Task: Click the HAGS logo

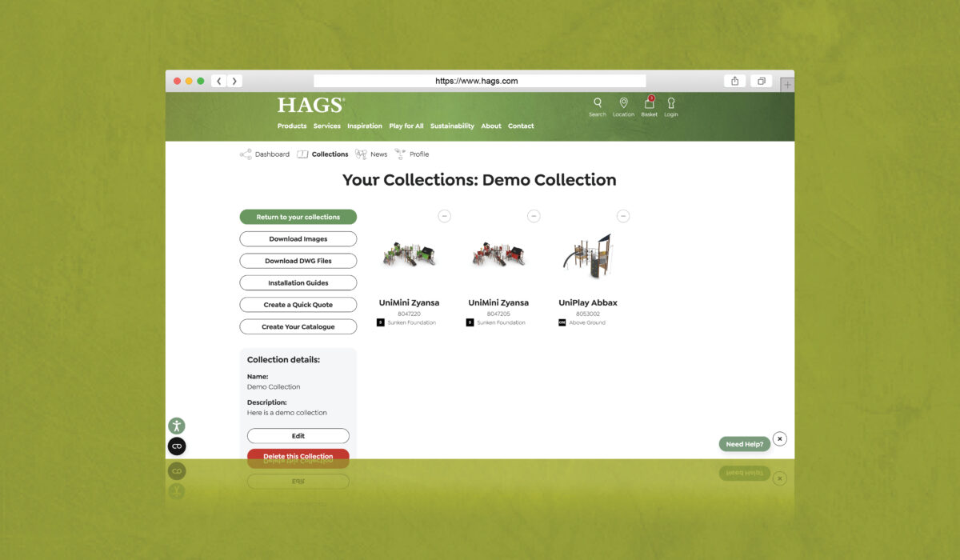Action: pos(311,105)
